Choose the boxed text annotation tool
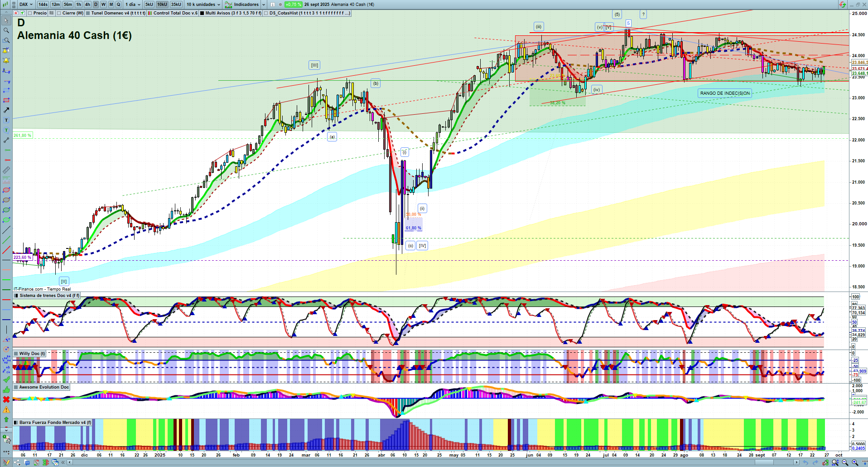The height and width of the screenshot is (467, 868). tap(6, 120)
